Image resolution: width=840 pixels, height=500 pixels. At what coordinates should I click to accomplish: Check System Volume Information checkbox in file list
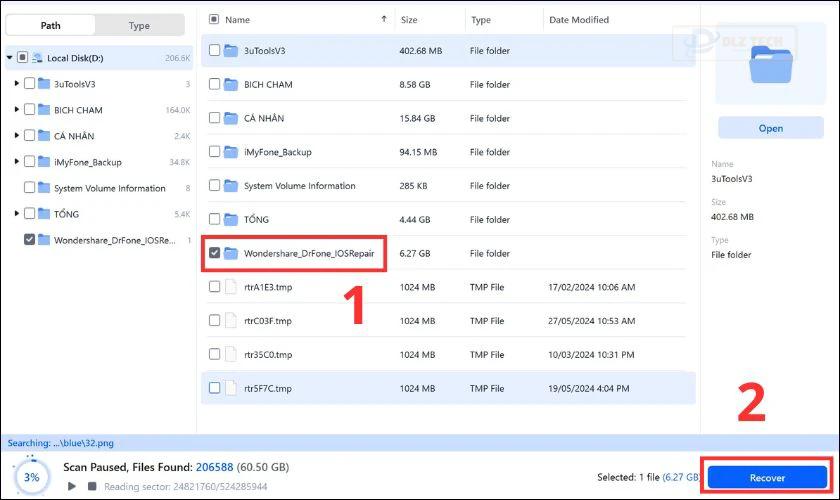pos(214,185)
